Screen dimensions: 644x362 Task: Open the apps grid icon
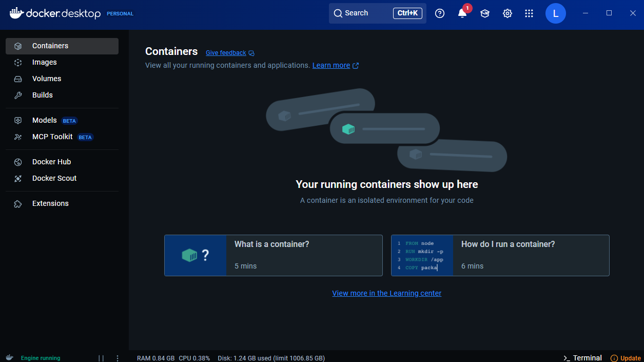(529, 13)
